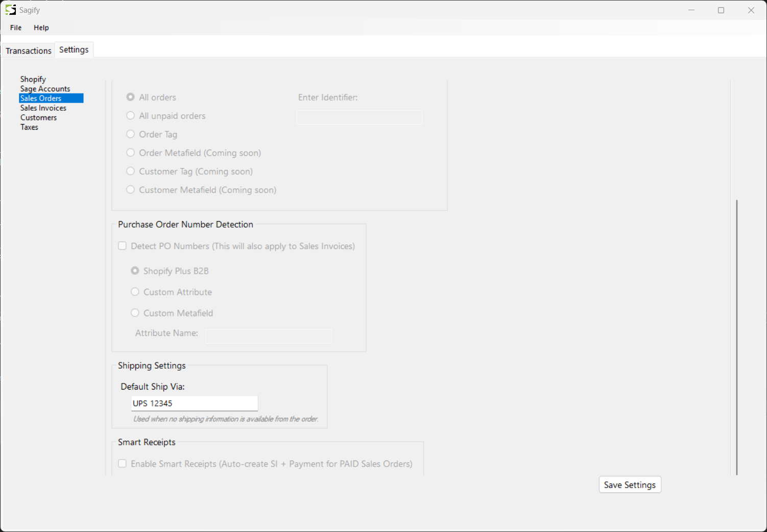
Task: Click the Smart Receipts group label
Action: [x=147, y=442]
